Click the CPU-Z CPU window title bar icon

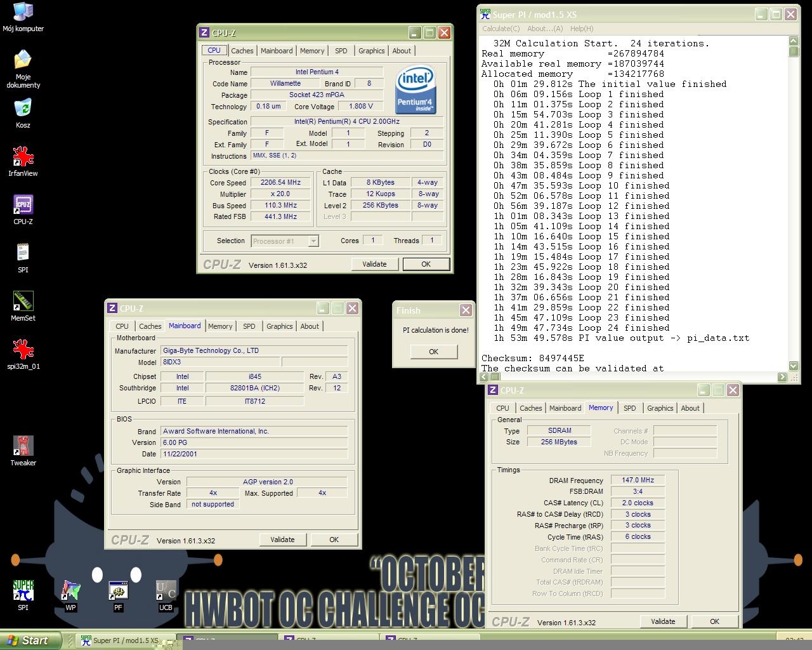tap(204, 33)
